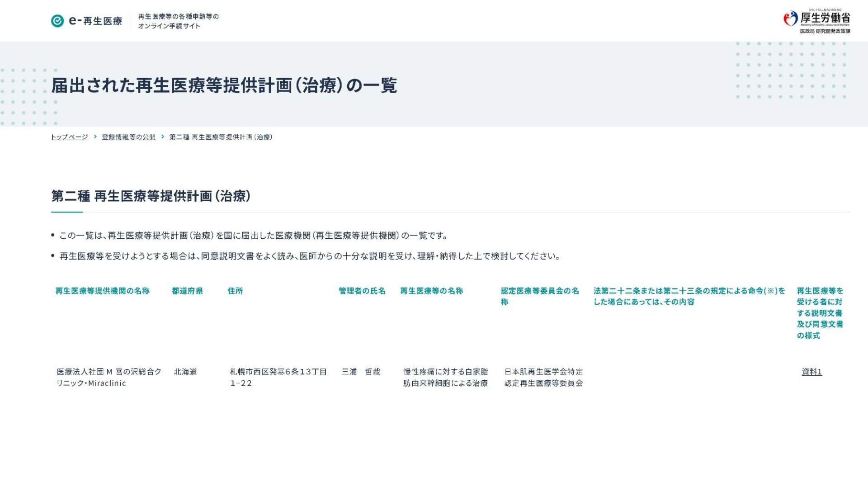
Task: Select the 札幌市西区発寒 address cell
Action: [x=278, y=377]
